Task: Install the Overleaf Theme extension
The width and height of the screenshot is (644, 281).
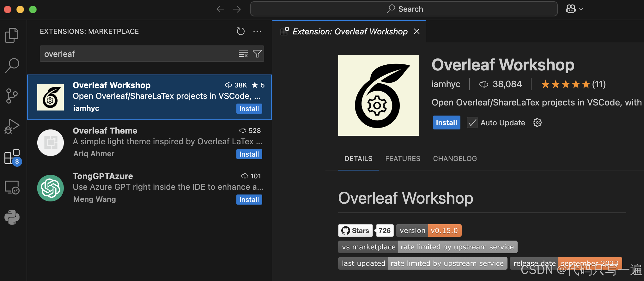Action: point(249,154)
